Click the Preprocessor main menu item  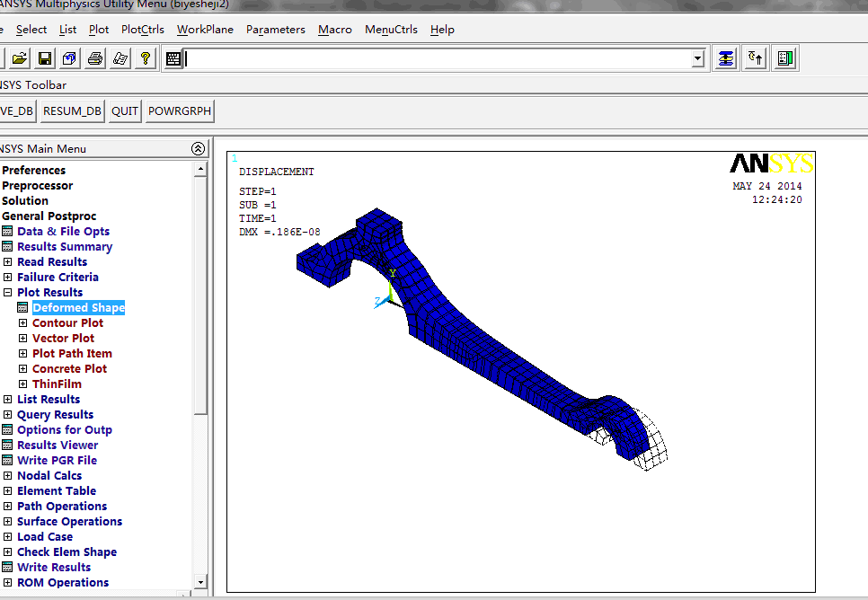pyautogui.click(x=37, y=185)
